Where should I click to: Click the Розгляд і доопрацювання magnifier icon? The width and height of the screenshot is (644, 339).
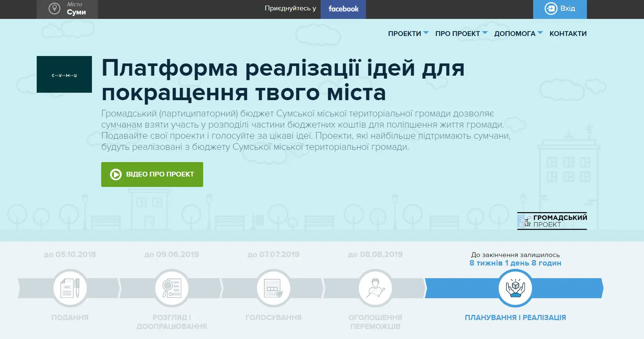[172, 288]
